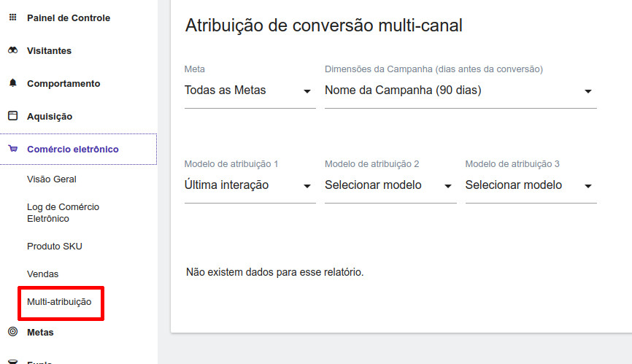Image resolution: width=632 pixels, height=364 pixels.
Task: Open the Metas menu section
Action: pos(40,332)
